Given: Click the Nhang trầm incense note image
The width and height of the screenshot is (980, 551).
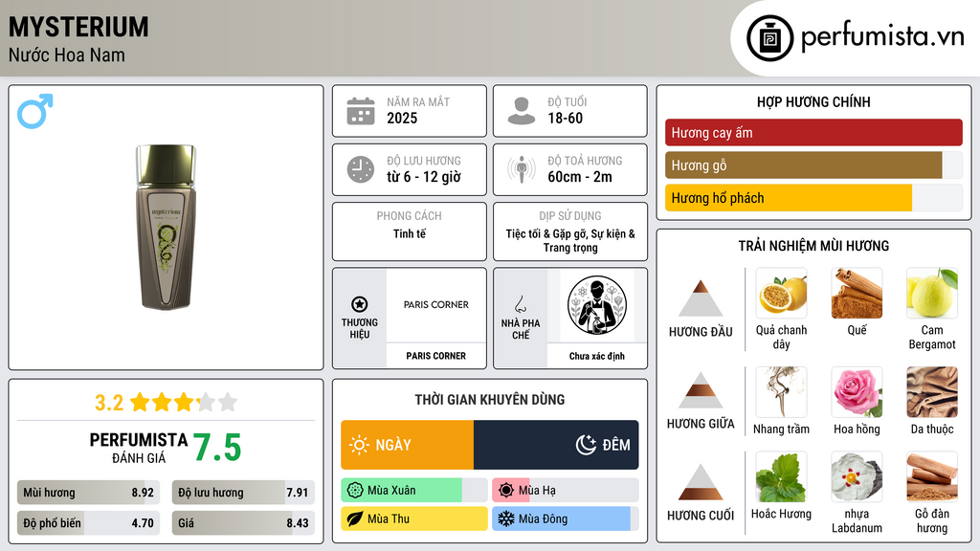Looking at the screenshot, I should coord(781,392).
